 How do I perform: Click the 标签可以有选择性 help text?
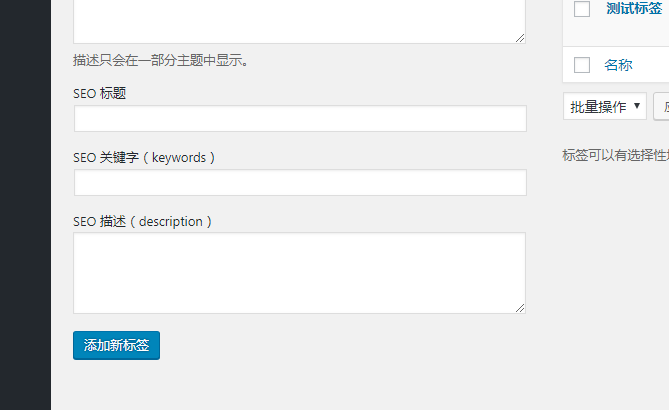coord(616,155)
